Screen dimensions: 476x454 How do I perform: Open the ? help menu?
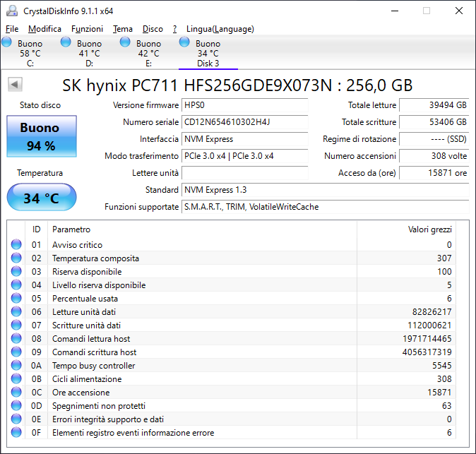(x=174, y=29)
